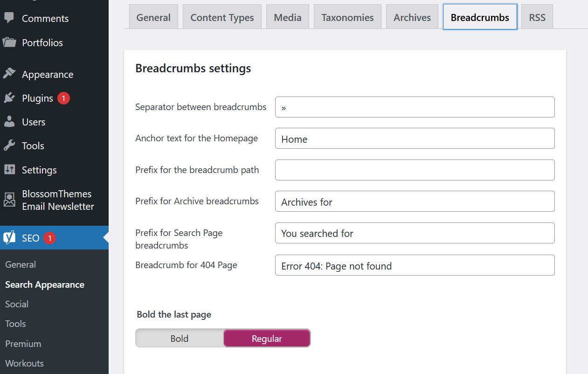Click the Tools wrench icon
Screen dimensions: 588x374
point(9,145)
